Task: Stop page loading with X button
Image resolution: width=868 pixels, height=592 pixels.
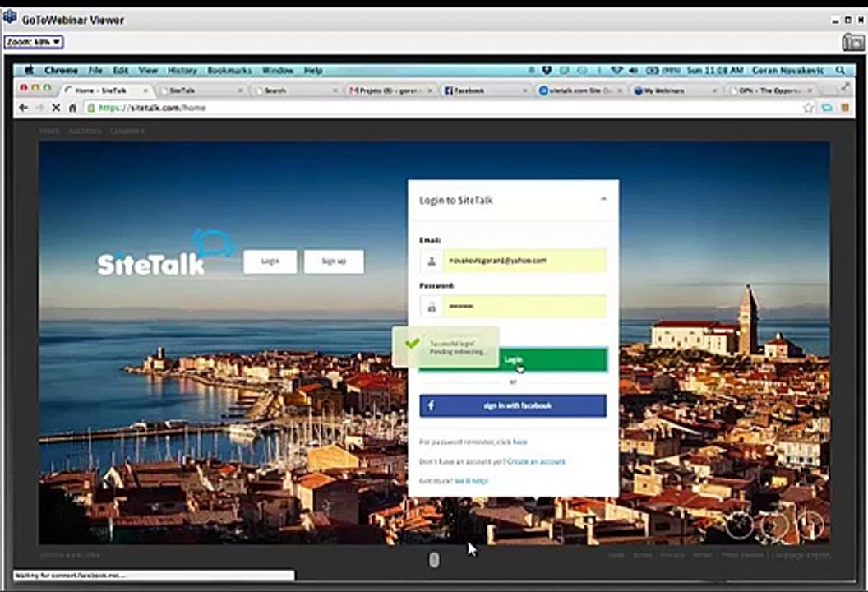Action: pyautogui.click(x=56, y=108)
